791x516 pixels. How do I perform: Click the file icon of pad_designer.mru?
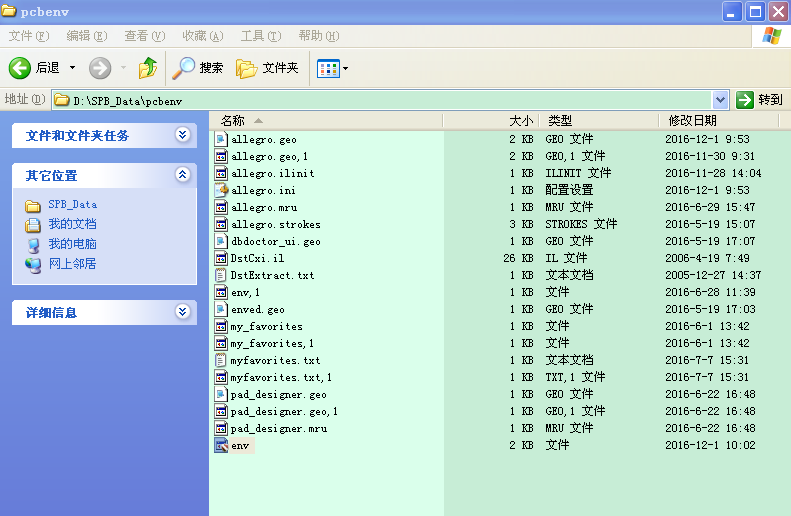[x=221, y=428]
